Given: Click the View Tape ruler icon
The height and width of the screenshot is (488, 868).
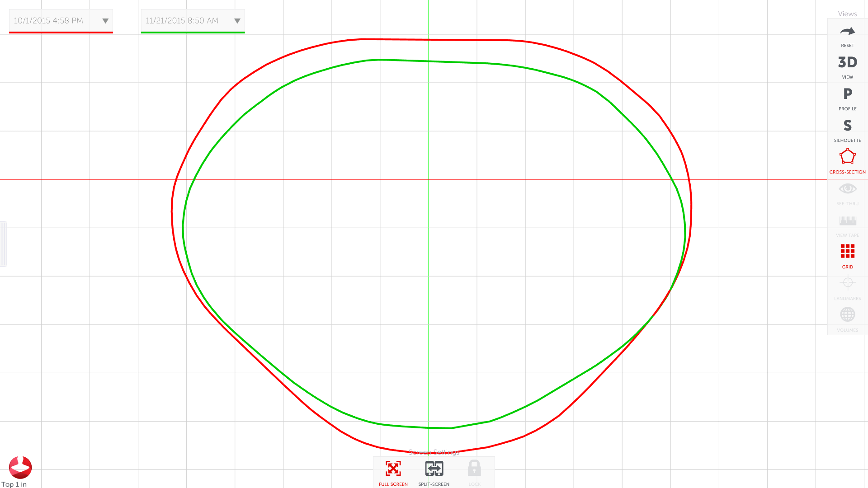Looking at the screenshot, I should [x=847, y=221].
